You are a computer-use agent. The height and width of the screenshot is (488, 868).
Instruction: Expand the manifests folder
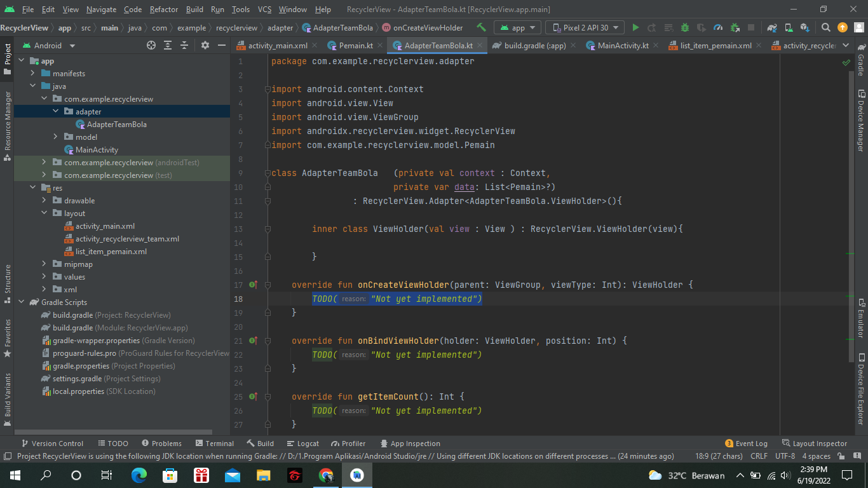pyautogui.click(x=32, y=74)
